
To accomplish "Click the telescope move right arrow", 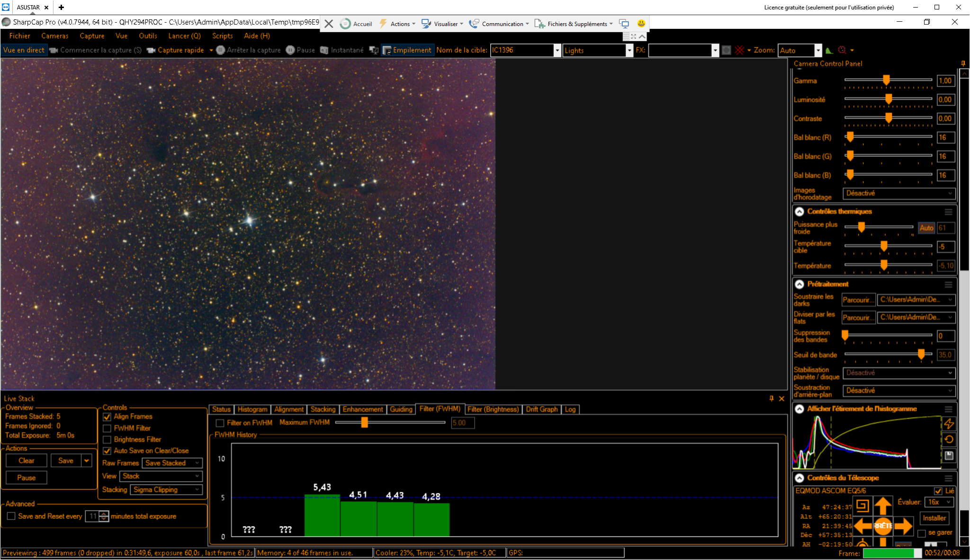I will [x=903, y=525].
